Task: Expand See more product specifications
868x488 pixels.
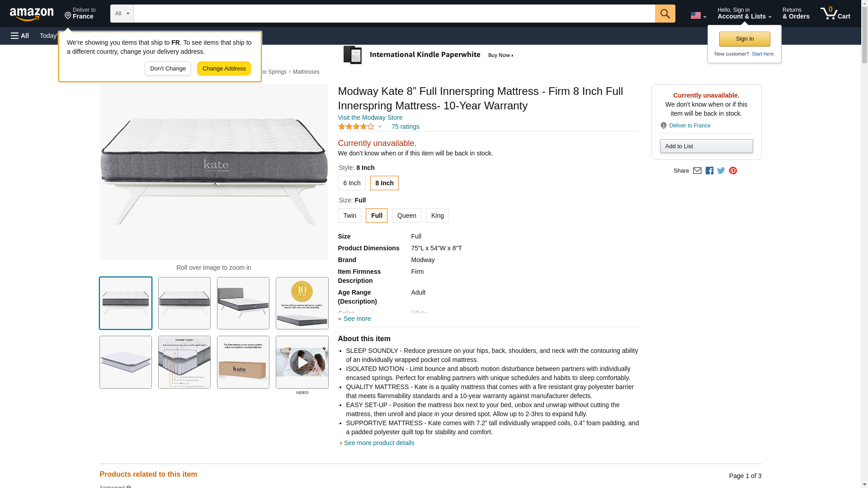Action: (x=356, y=319)
